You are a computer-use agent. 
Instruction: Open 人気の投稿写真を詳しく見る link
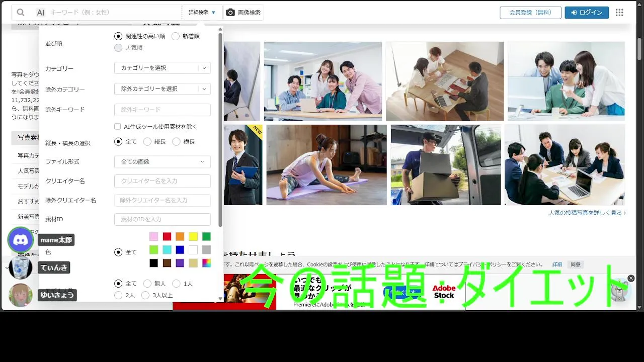pos(587,213)
